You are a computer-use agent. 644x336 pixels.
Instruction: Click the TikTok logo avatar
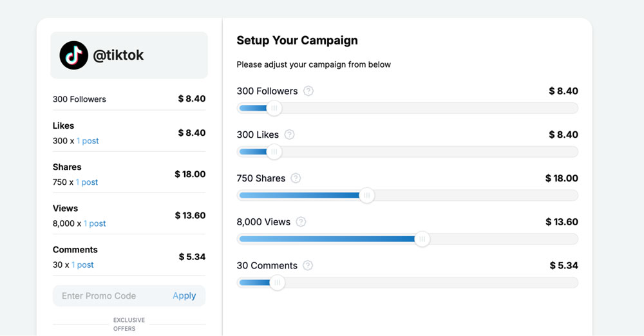point(74,55)
